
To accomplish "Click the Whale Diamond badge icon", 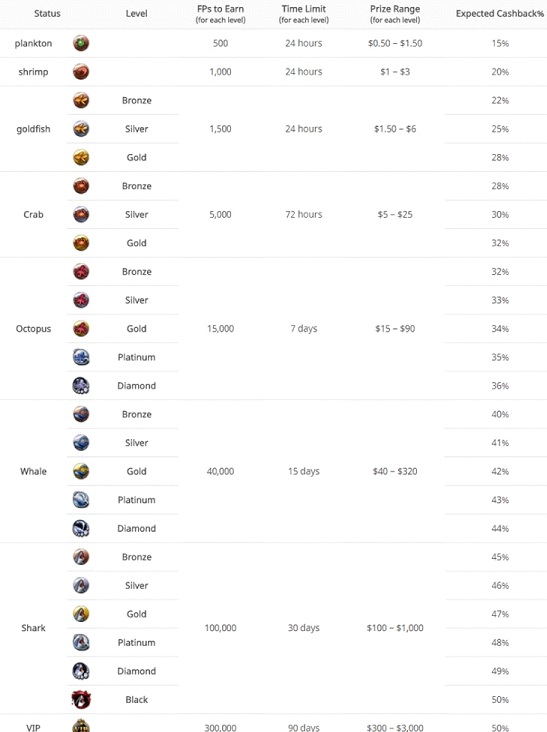I will click(x=81, y=528).
